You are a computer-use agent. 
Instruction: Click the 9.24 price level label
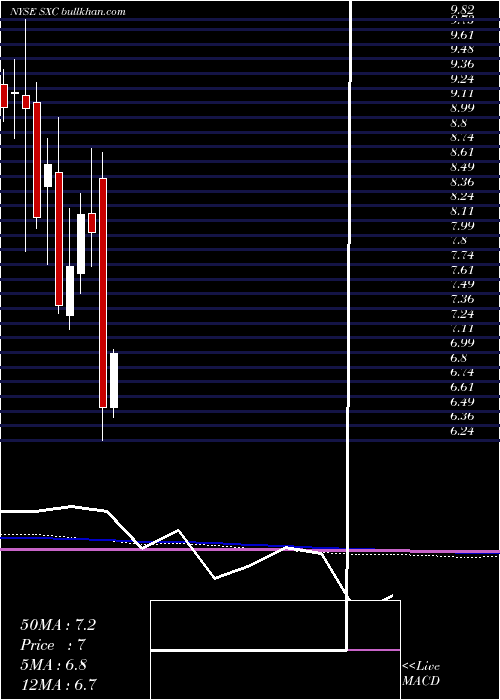click(x=462, y=79)
